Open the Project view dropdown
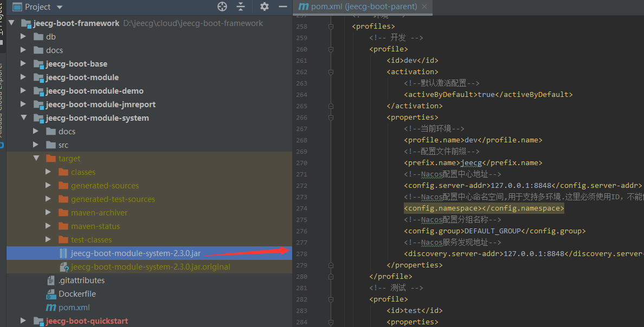Screen dimensions: 644x327 60,7
